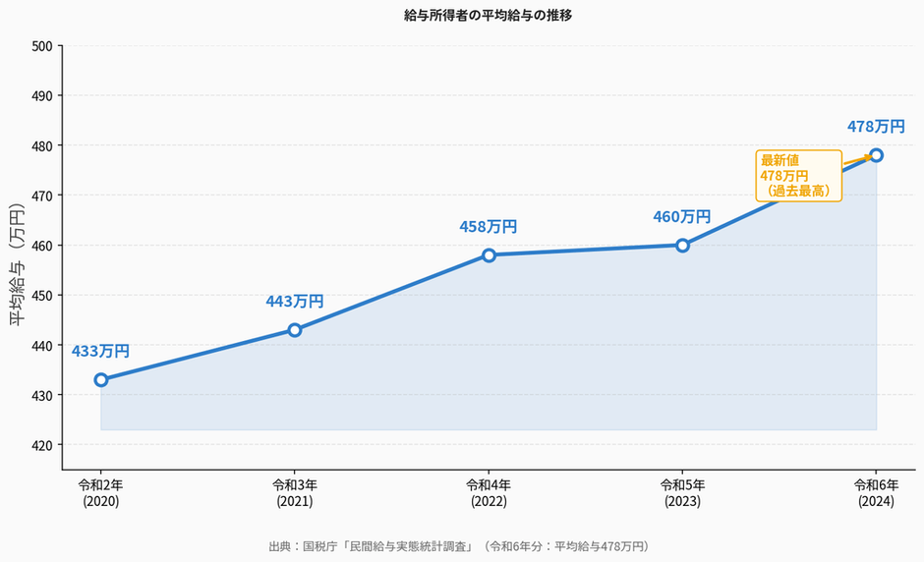Click the 令和6年 (2024) x-axis label
Image resolution: width=924 pixels, height=562 pixels.
(876, 492)
